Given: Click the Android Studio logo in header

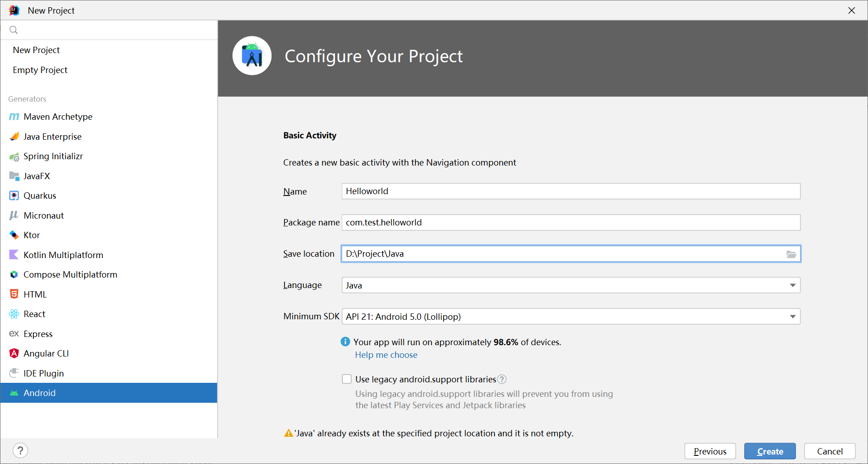Looking at the screenshot, I should [x=252, y=56].
